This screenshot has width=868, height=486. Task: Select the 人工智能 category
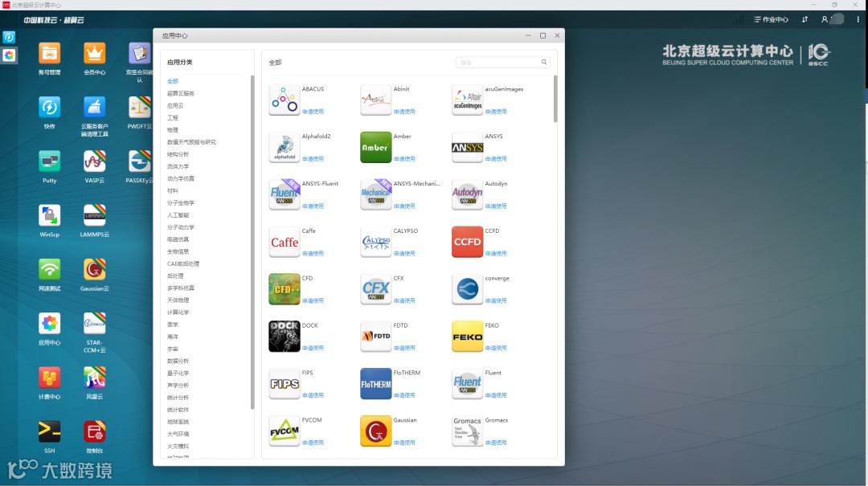(x=178, y=215)
